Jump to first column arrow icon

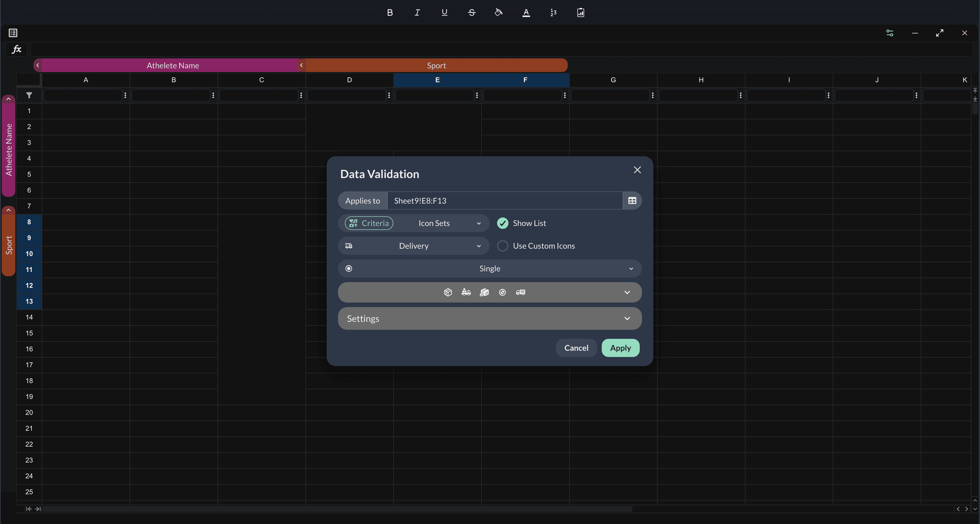click(x=29, y=509)
